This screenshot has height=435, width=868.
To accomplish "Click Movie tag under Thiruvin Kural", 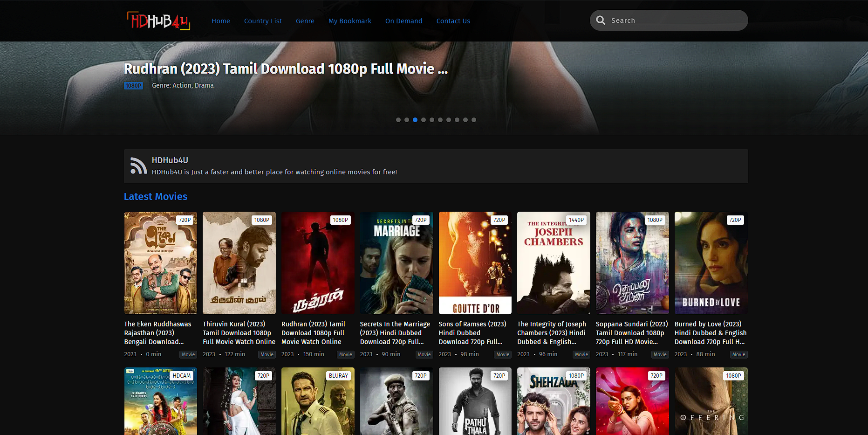I will coord(267,354).
